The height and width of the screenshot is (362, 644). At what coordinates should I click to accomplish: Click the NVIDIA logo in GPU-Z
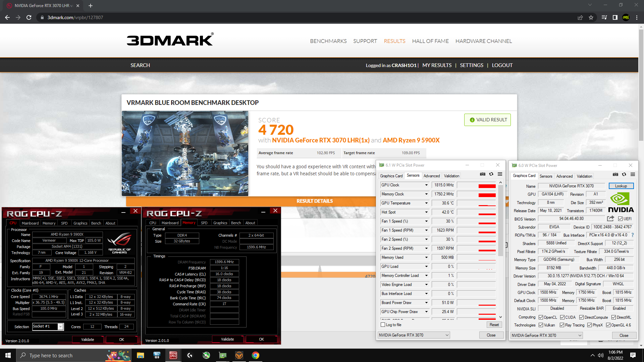pos(621,202)
